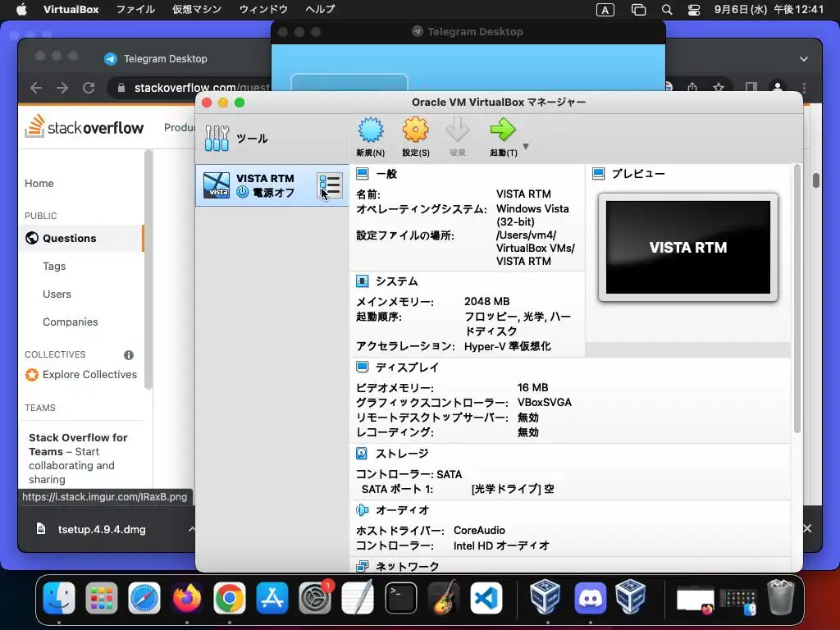Screen dimensions: 840x630
Task: Open Companies in Stack Overflow sidebar
Action: point(71,322)
